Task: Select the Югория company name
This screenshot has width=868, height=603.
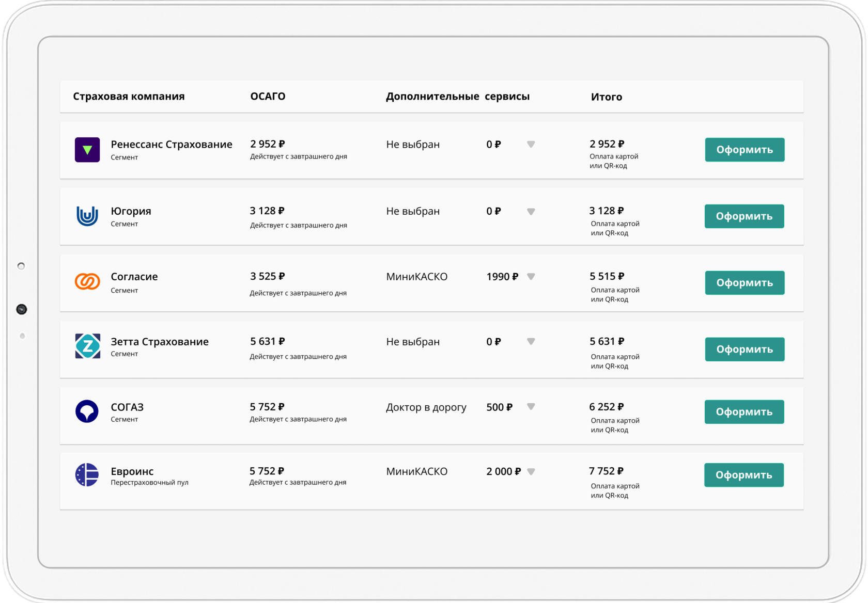Action: [x=131, y=211]
